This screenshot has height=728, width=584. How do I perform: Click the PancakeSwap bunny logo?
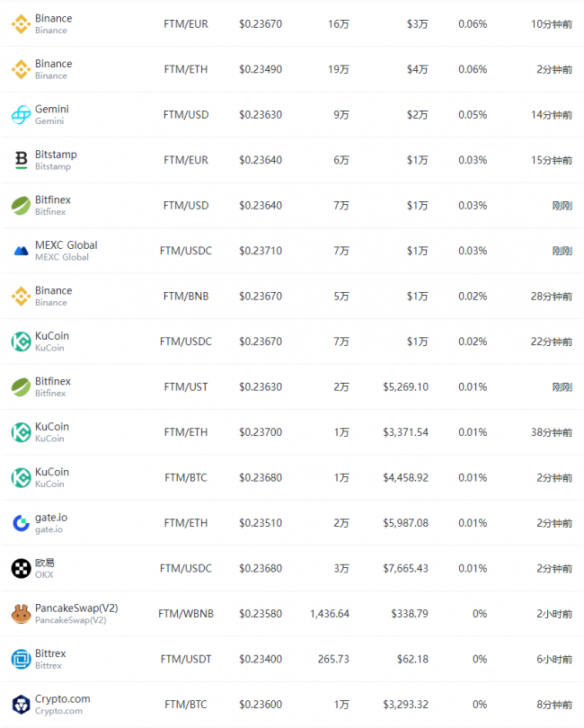pyautogui.click(x=21, y=614)
